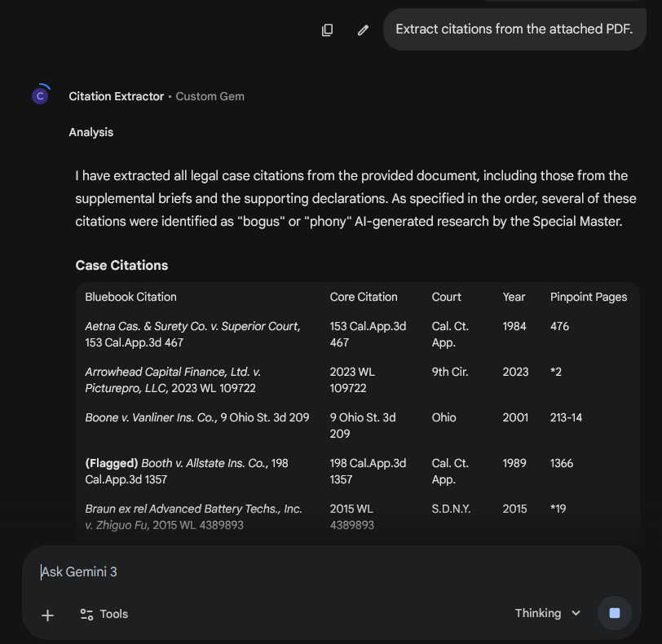Click the Aetna Cas. & Surety citation row
Screen dimensions: 662x644
(193, 334)
